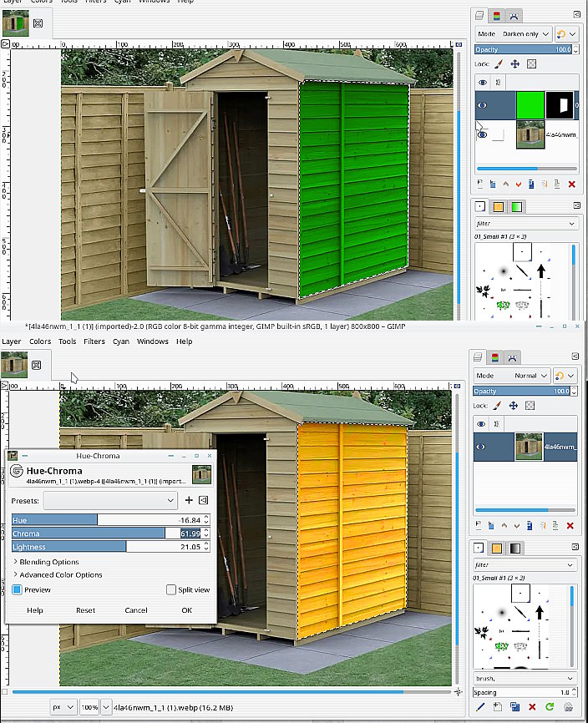The width and height of the screenshot is (588, 723).
Task: Toggle lock alpha icon in lower window
Action: tap(530, 405)
